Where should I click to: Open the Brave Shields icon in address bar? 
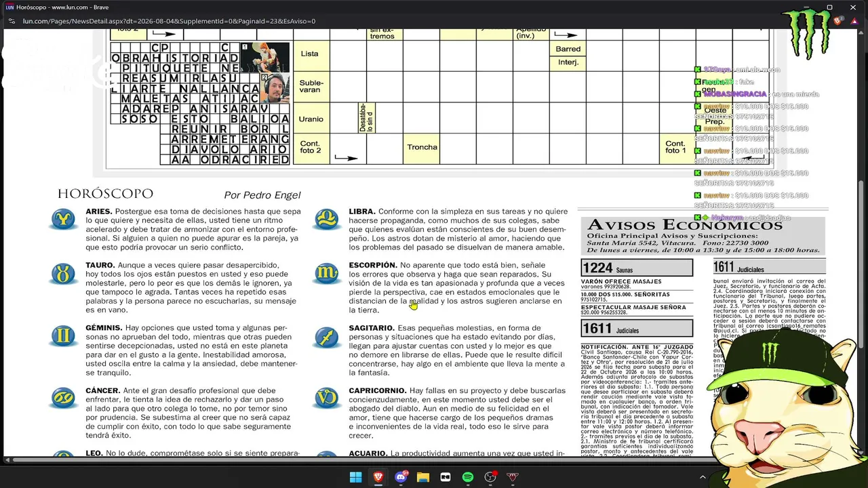tap(838, 21)
